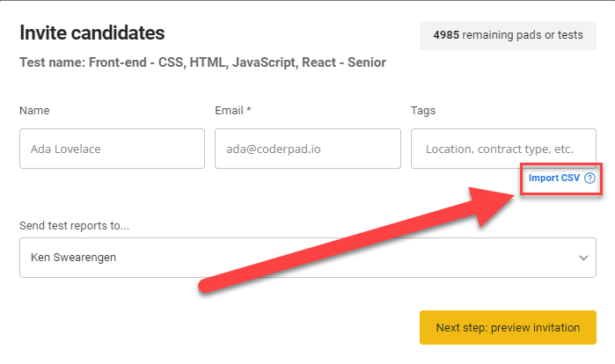Click the Tags field label
The width and height of the screenshot is (615, 364).
pyautogui.click(x=423, y=111)
